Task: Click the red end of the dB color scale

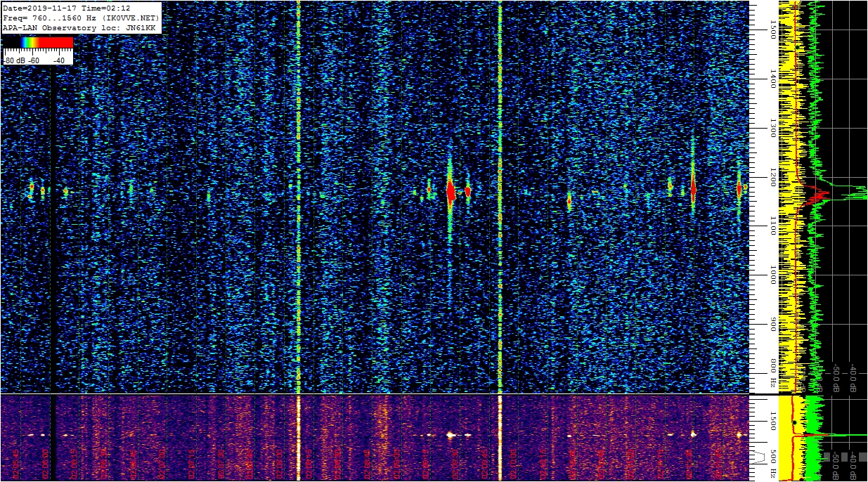Action: [55, 42]
